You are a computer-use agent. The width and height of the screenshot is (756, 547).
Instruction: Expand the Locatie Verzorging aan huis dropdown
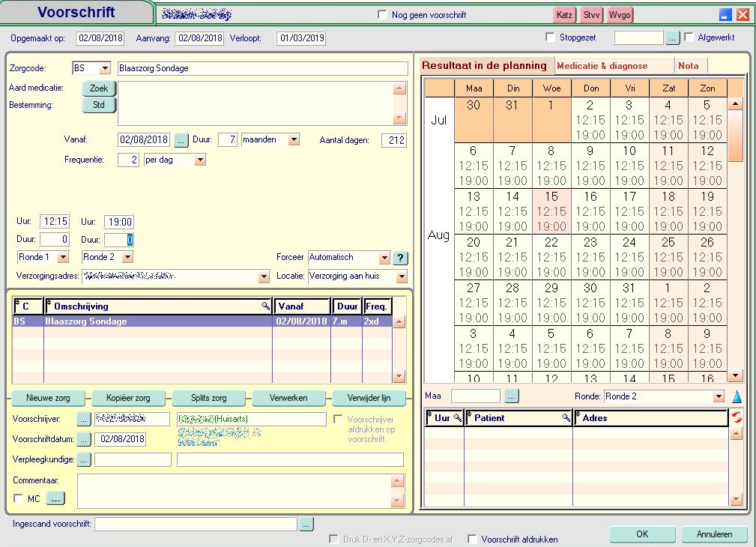(x=402, y=276)
